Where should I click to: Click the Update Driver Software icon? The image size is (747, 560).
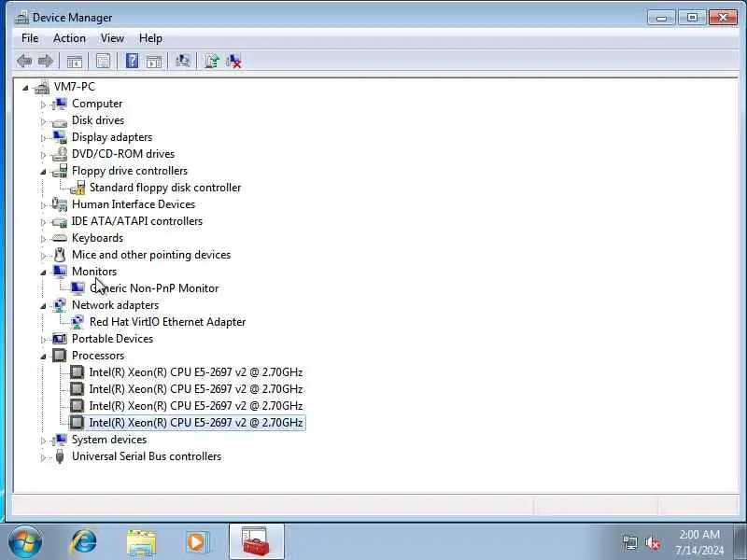[x=212, y=61]
